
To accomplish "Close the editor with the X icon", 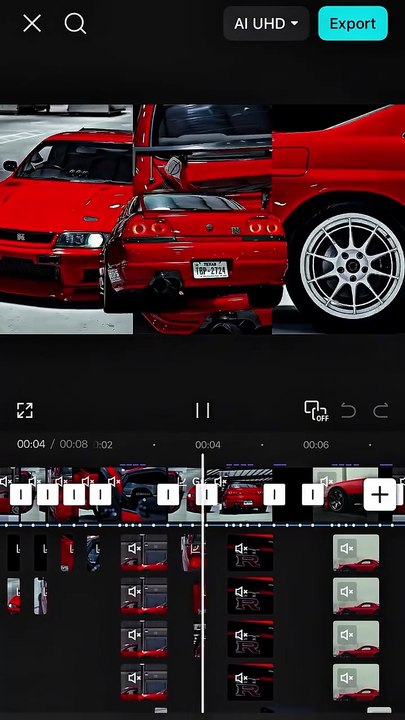I will click(x=32, y=23).
